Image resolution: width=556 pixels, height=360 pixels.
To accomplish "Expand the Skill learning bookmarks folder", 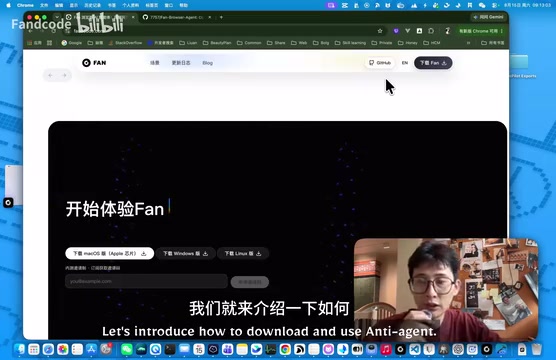I will (350, 43).
